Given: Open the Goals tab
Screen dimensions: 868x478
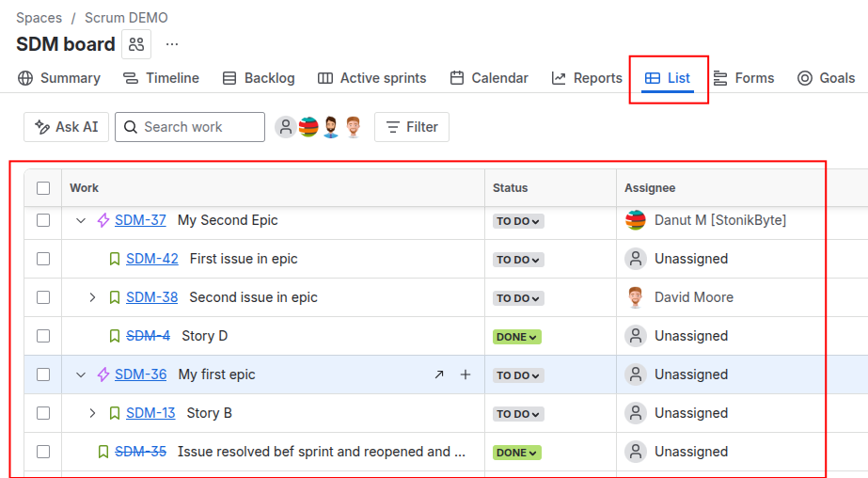Looking at the screenshot, I should (826, 78).
